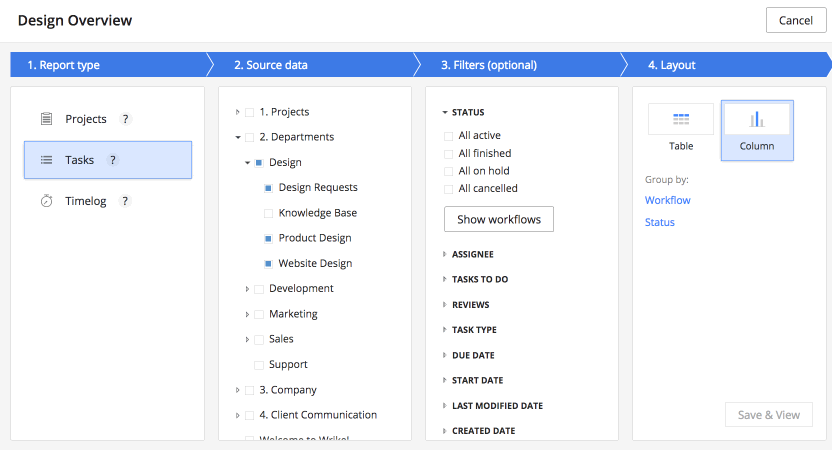832x450 pixels.
Task: Uncheck the Design Requests folder
Action: pos(268,188)
